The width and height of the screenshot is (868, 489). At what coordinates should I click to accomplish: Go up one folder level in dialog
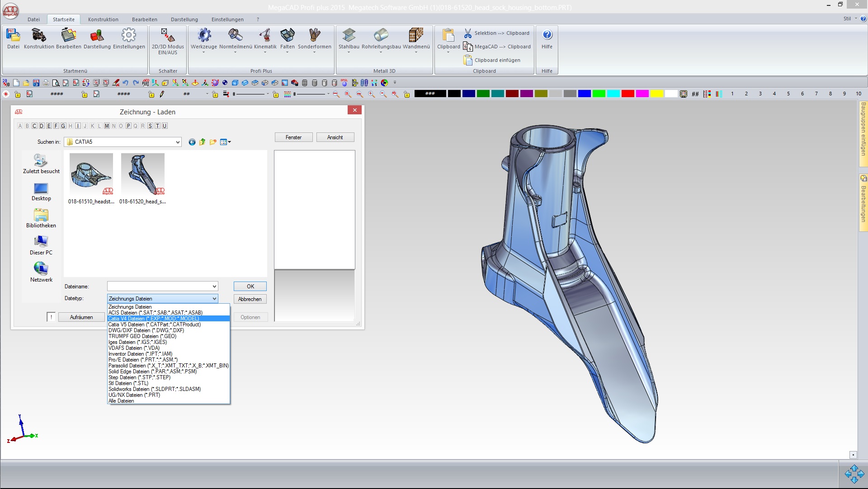point(203,142)
